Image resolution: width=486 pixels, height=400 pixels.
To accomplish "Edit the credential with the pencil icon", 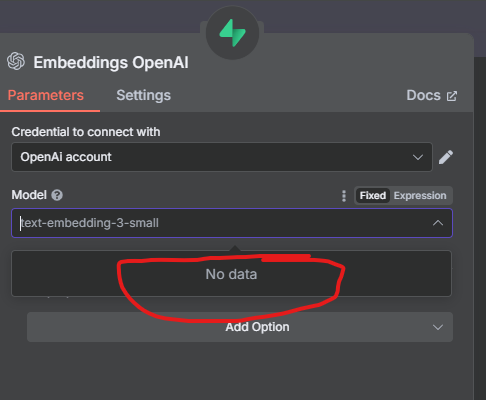I will [446, 157].
